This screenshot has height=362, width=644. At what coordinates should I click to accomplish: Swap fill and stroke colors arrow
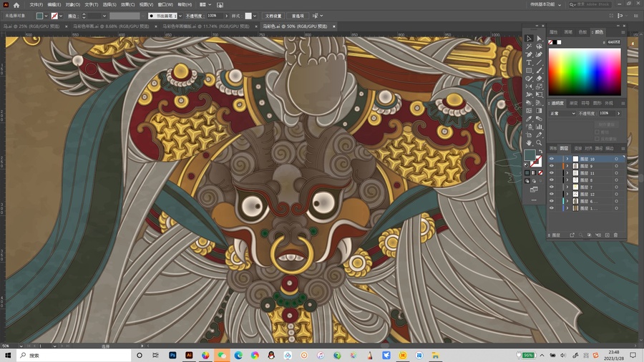(x=540, y=152)
